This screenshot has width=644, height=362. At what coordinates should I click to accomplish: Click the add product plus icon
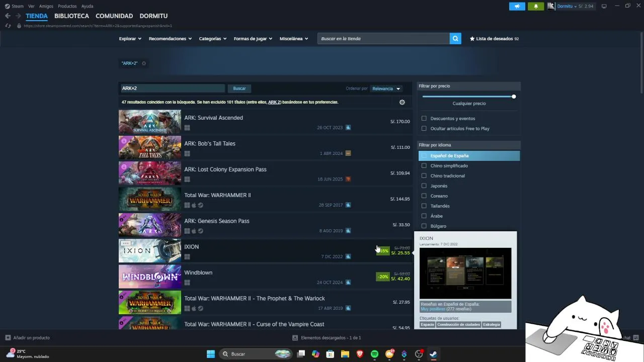(x=8, y=338)
